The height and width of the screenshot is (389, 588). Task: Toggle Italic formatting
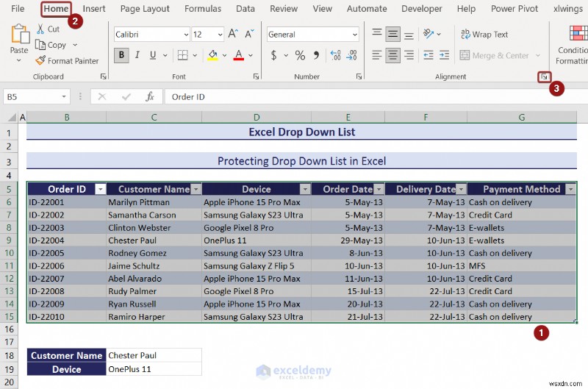click(x=137, y=55)
